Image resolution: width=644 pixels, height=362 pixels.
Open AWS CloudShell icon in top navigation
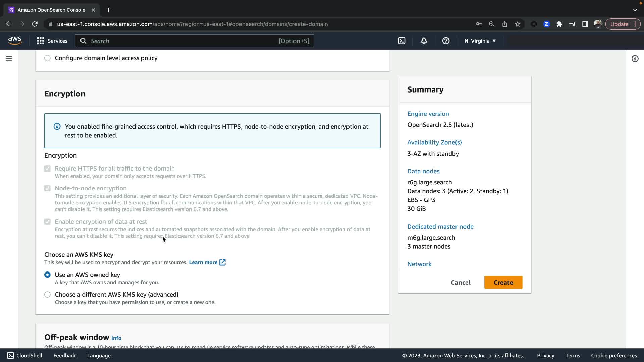pos(401,41)
